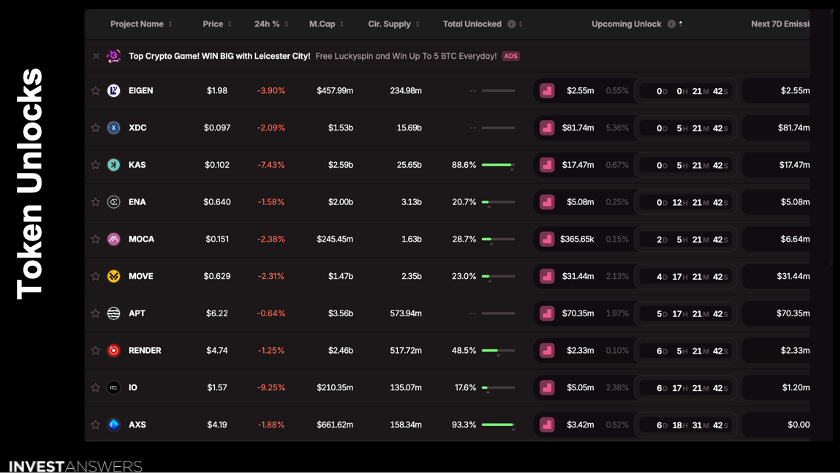Open MOVE unlock allocation pink icon
Image resolution: width=840 pixels, height=473 pixels.
tap(547, 276)
